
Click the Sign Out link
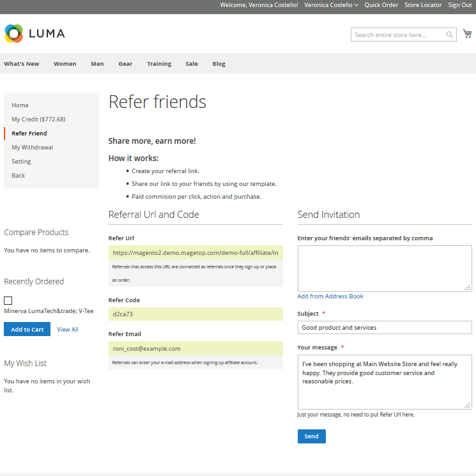coord(459,5)
